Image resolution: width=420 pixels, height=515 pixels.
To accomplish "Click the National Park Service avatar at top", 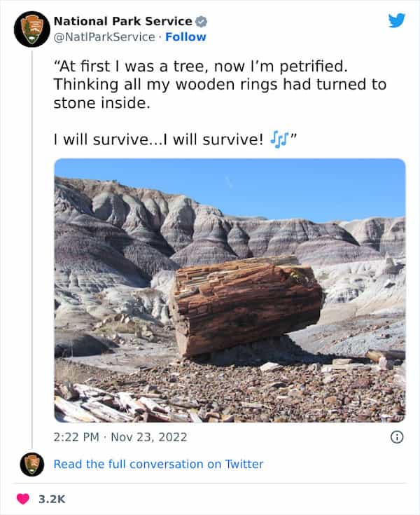I will [31, 29].
